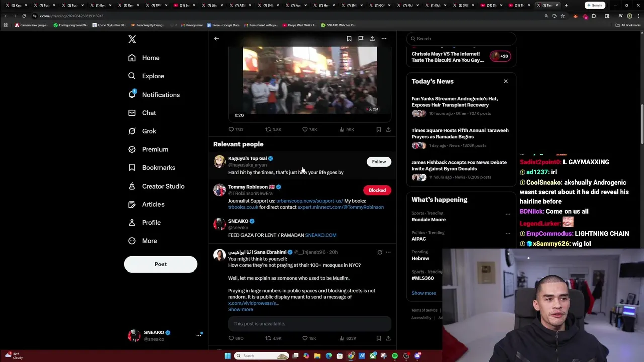
Task: Expand Sana Ebrahimi's post with Show more
Action: 240,310
